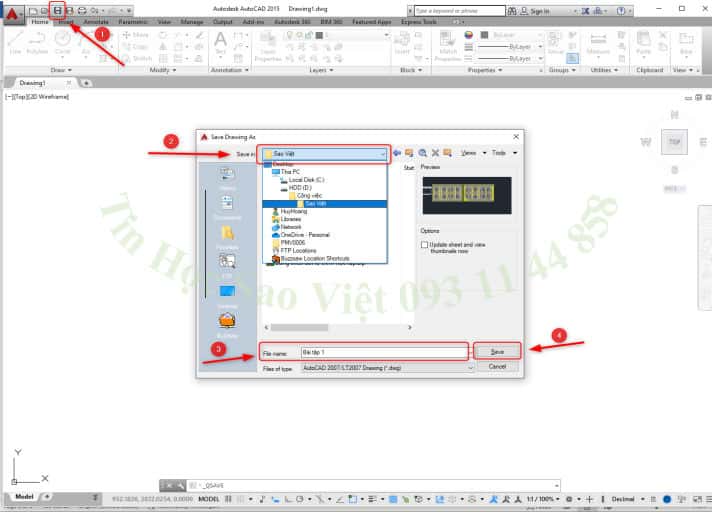The height and width of the screenshot is (512, 712).
Task: Click the Help question mark icon
Action: (621, 11)
